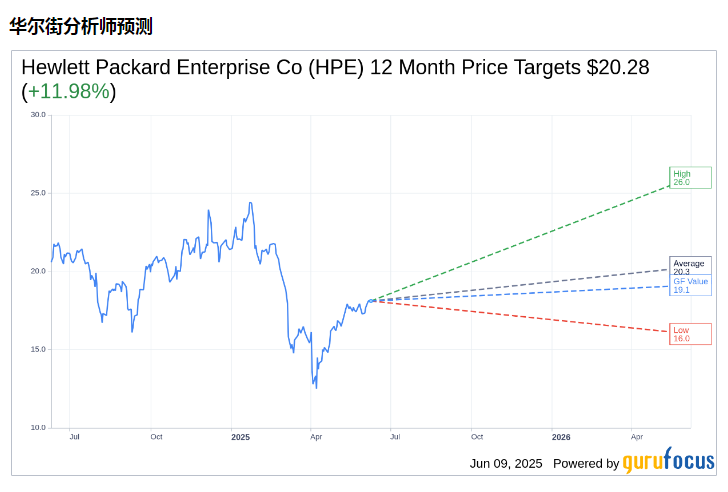Viewport: 728px width, 492px height.
Task: Click the Powered by text
Action: (586, 463)
